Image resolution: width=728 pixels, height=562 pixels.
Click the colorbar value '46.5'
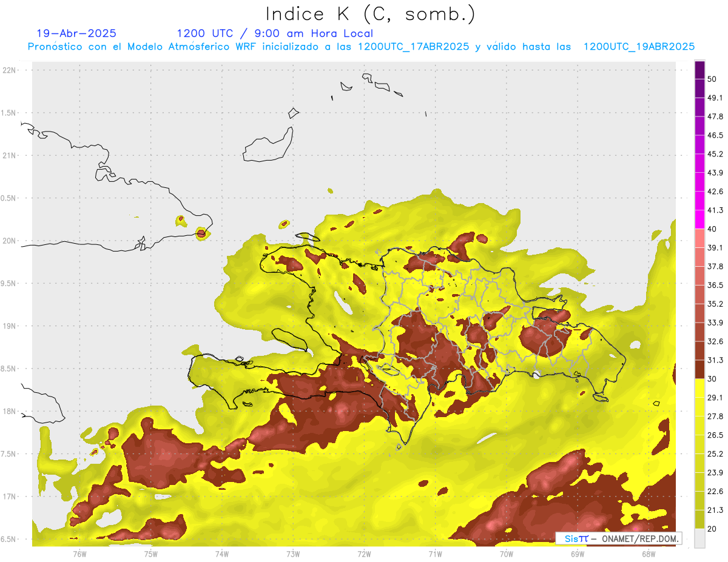coord(715,135)
